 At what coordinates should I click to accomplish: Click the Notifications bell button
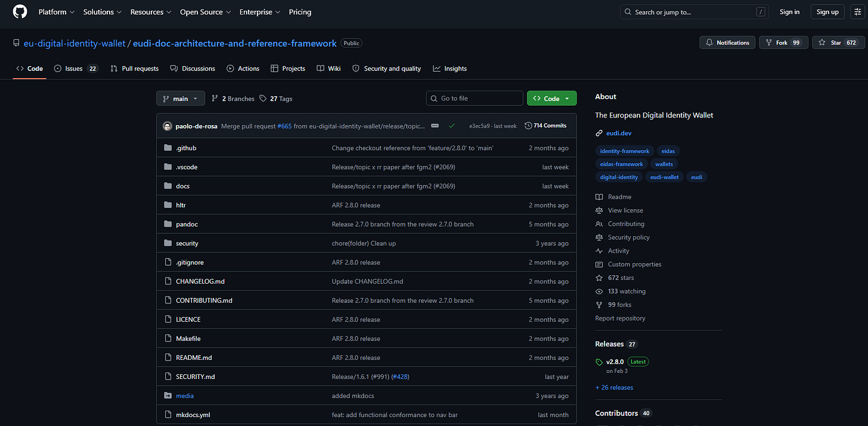(x=727, y=43)
